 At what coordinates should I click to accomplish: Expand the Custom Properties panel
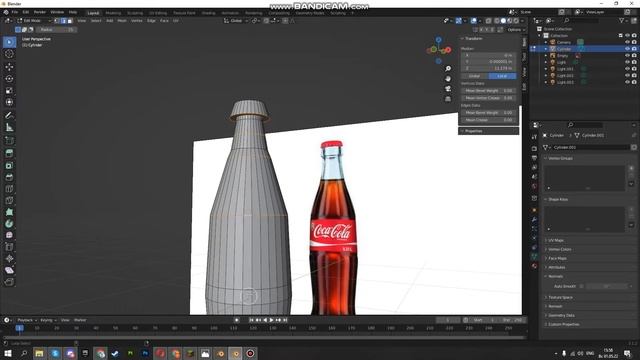tap(563, 324)
